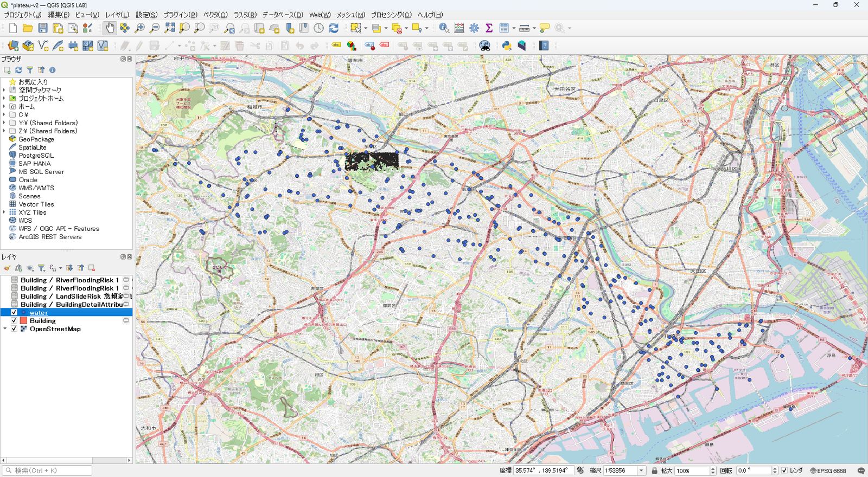
Task: Toggle the render checkbox in status bar
Action: [784, 470]
